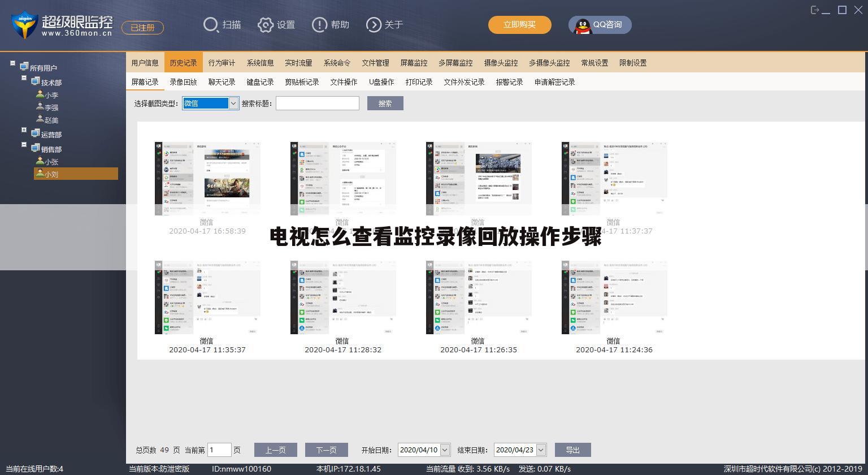Open screenshot thumbnail dated 2020-04-17 11:26:35

click(x=479, y=297)
